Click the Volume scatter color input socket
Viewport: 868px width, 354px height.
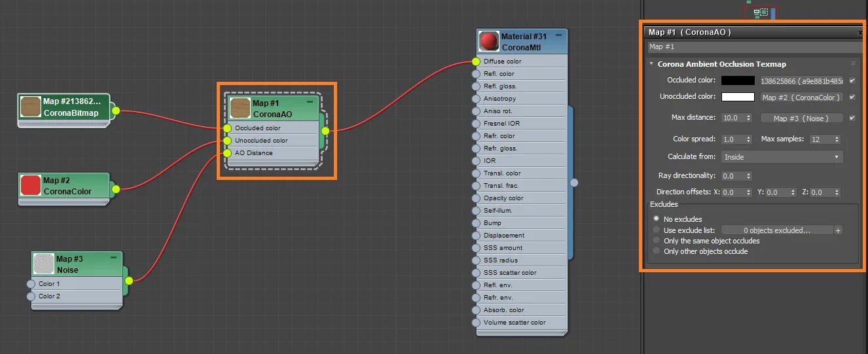pos(476,323)
